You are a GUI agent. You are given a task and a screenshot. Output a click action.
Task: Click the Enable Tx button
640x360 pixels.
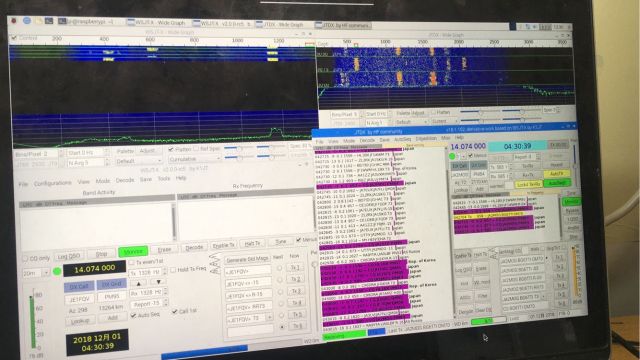pos(224,245)
